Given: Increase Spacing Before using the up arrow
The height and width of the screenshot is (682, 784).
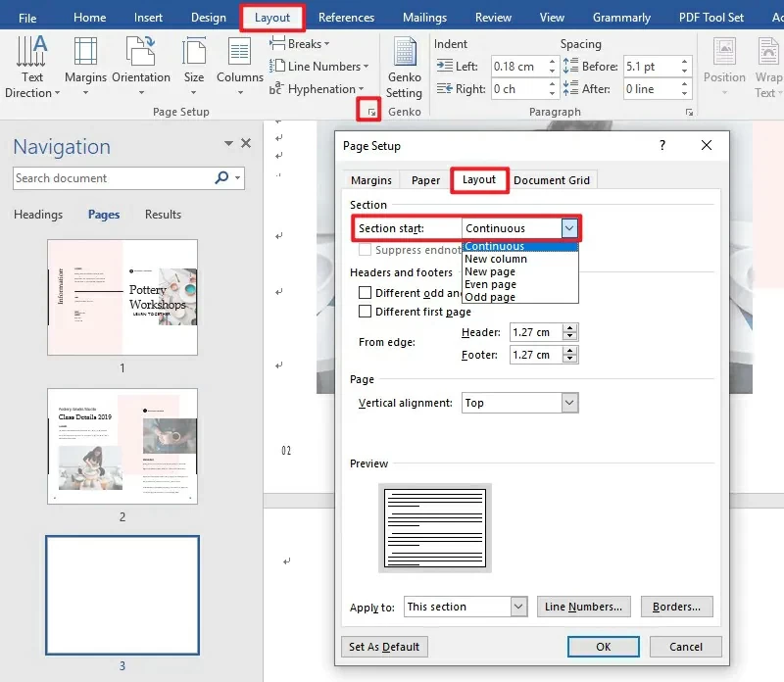Looking at the screenshot, I should 683,60.
